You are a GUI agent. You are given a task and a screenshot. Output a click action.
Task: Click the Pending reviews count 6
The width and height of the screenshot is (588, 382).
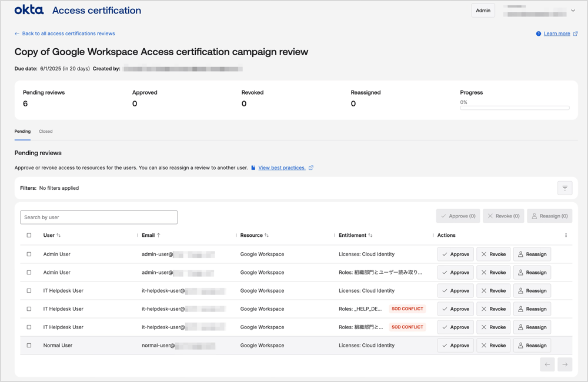point(25,103)
